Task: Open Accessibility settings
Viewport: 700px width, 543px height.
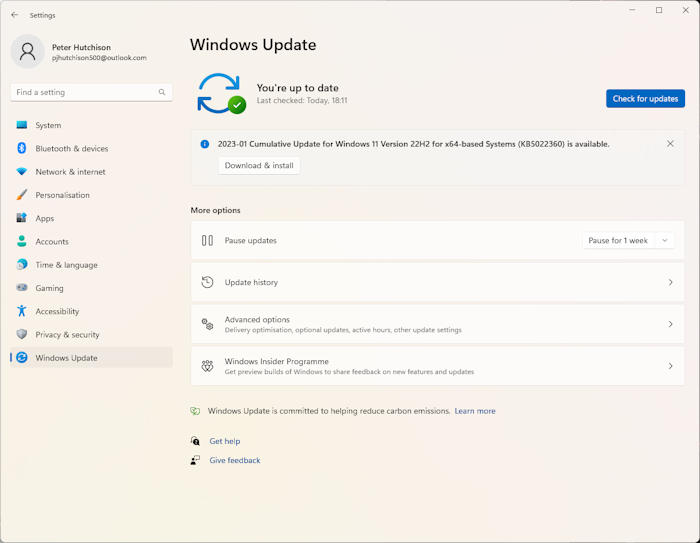Action: 92,311
